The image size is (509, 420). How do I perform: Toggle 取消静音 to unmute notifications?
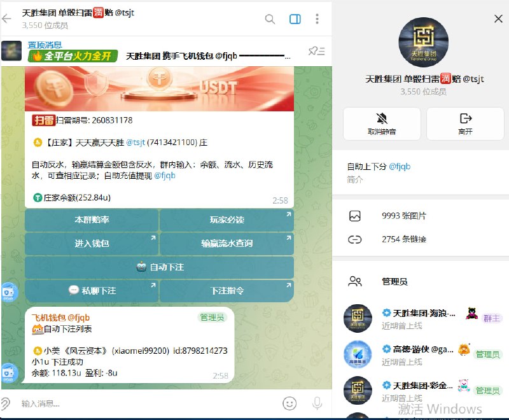pyautogui.click(x=382, y=123)
